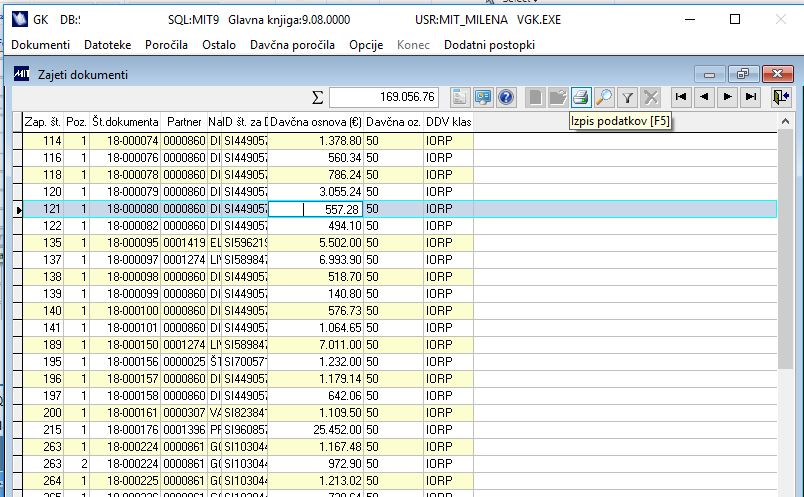Click the printer icon Izpis podatkov

[582, 97]
